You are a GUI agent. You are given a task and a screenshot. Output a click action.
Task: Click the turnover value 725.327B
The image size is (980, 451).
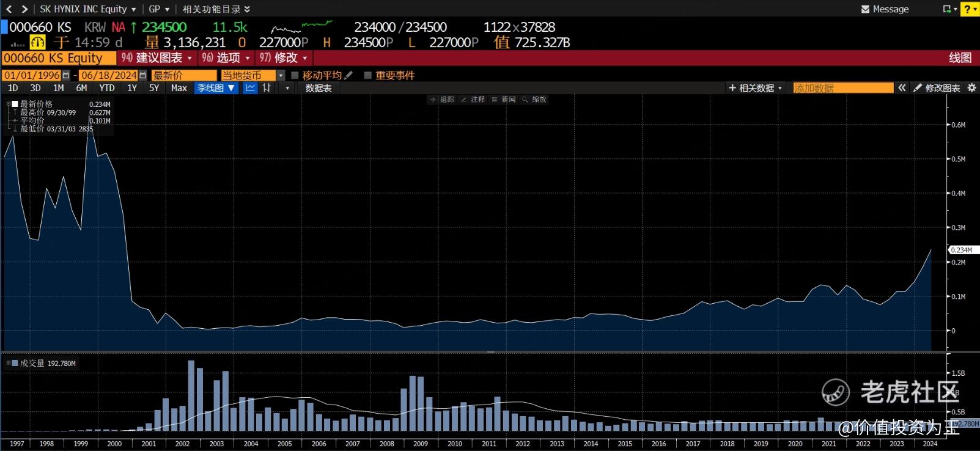(x=542, y=43)
